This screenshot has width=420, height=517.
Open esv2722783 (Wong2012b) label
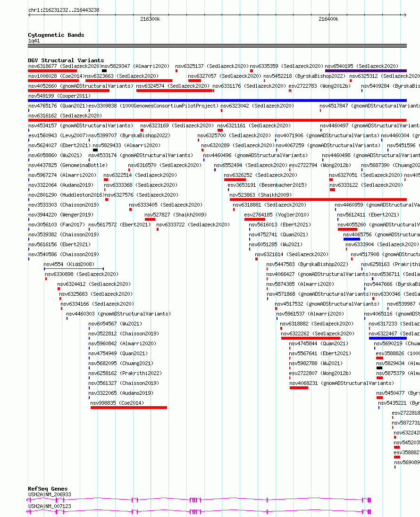coord(319,86)
